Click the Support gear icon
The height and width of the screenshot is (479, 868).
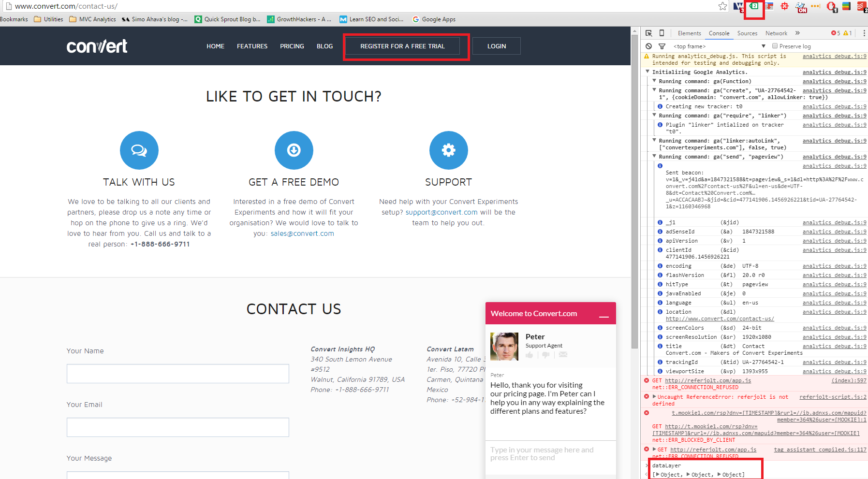coord(449,150)
